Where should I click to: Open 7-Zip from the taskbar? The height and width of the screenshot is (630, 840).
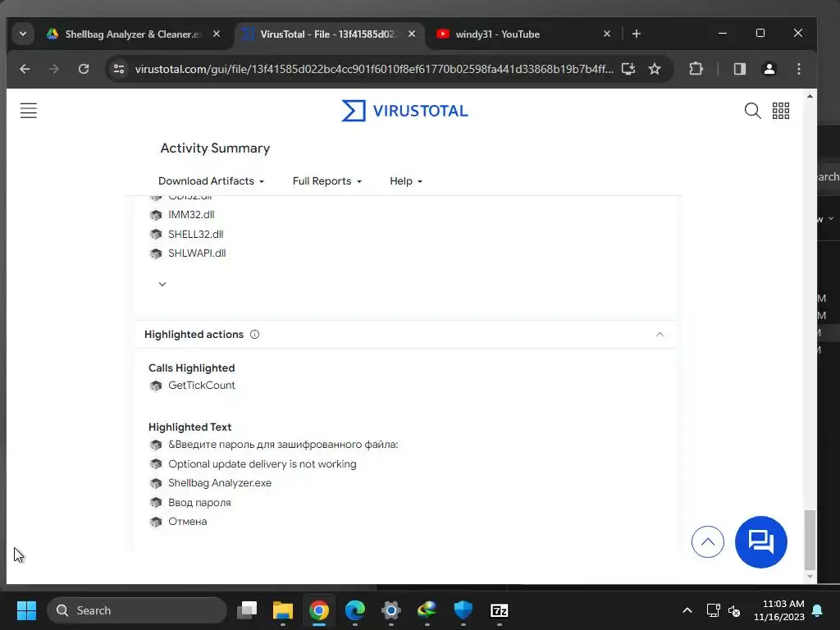[500, 610]
